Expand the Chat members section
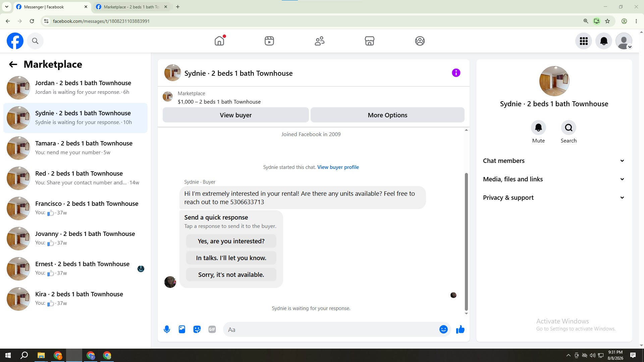Screen dimensions: 644x362 (554, 161)
